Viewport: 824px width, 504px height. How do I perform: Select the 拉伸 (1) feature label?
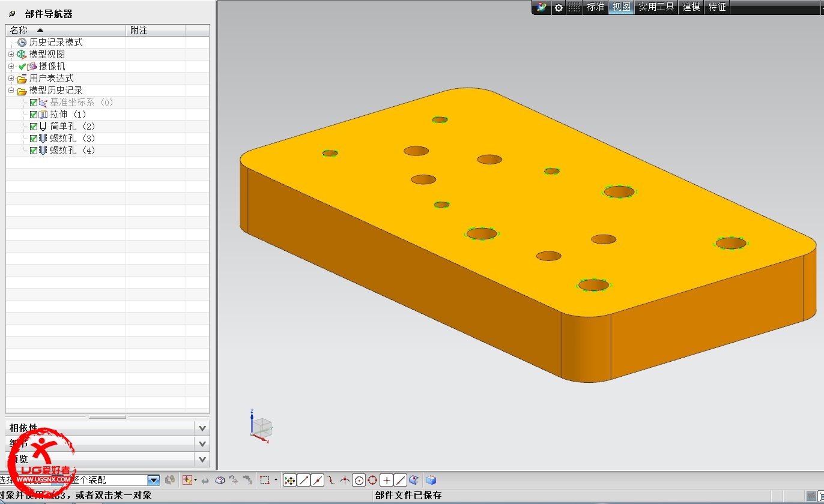(x=68, y=115)
